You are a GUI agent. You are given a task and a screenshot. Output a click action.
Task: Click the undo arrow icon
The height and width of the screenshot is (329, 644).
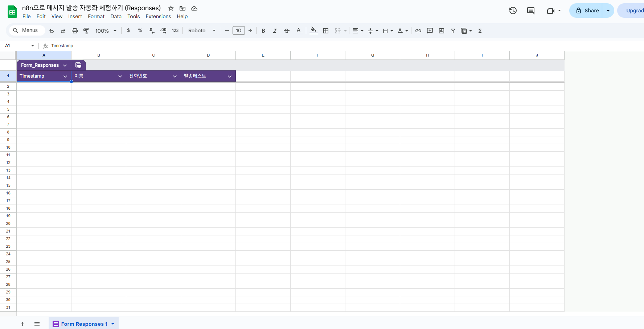[x=52, y=31]
